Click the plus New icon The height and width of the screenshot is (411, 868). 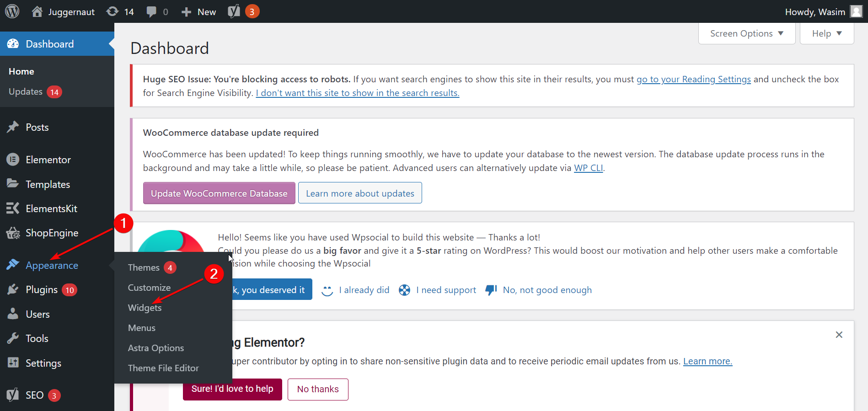click(x=186, y=12)
